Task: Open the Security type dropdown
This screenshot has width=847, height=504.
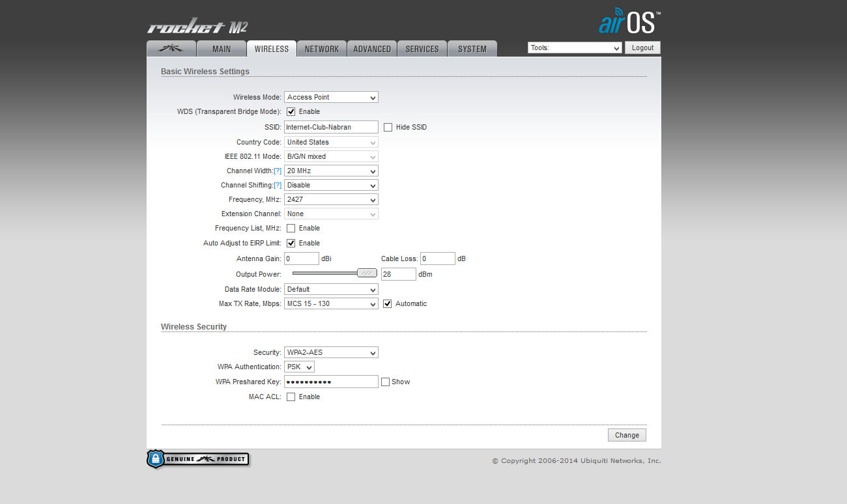Action: click(x=331, y=353)
